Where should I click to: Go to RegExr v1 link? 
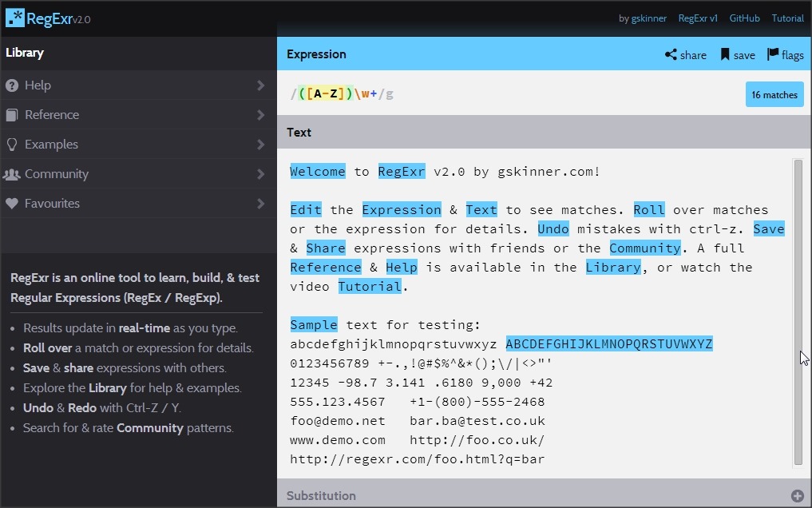[698, 18]
